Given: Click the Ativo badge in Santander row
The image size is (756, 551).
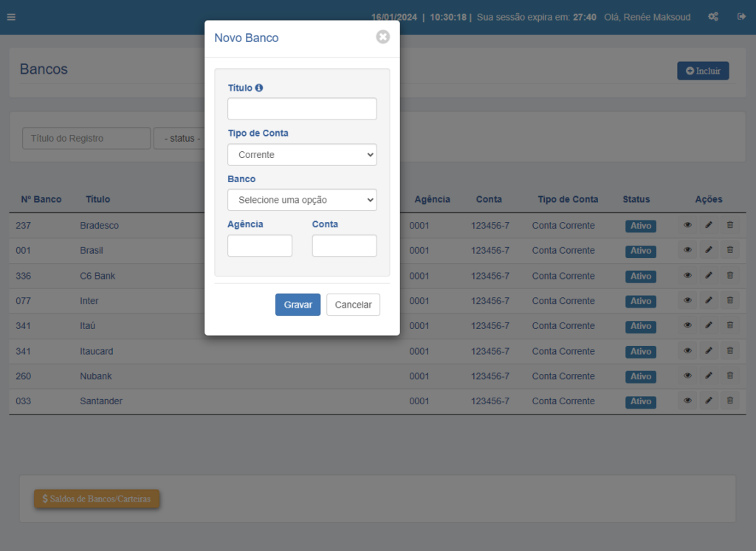Looking at the screenshot, I should pyautogui.click(x=640, y=402).
